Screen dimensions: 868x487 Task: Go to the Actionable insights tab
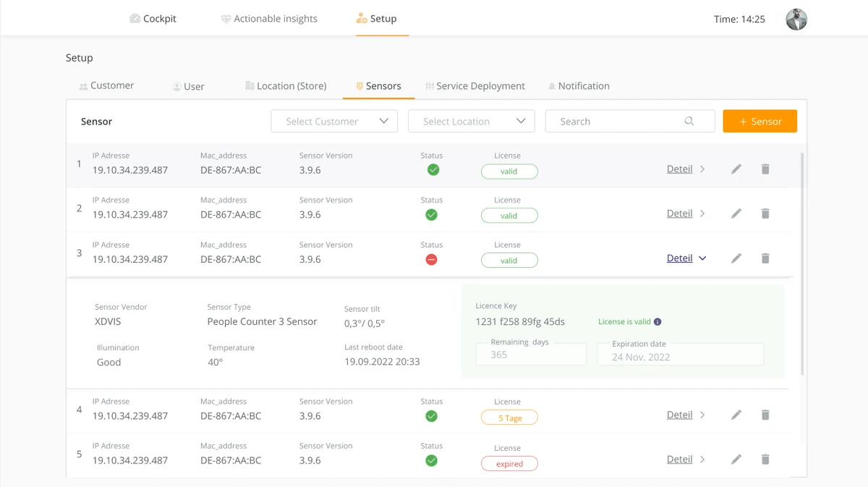tap(269, 19)
